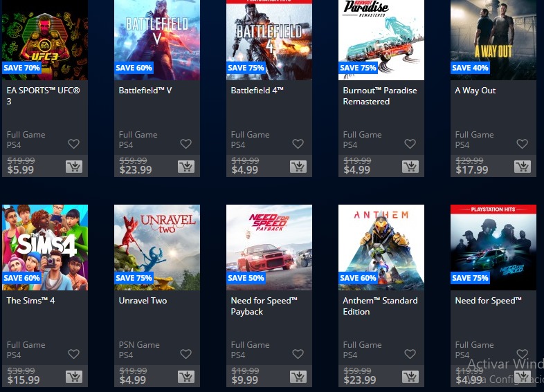Add Battlefield V to cart
This screenshot has width=544, height=392.
pos(185,167)
